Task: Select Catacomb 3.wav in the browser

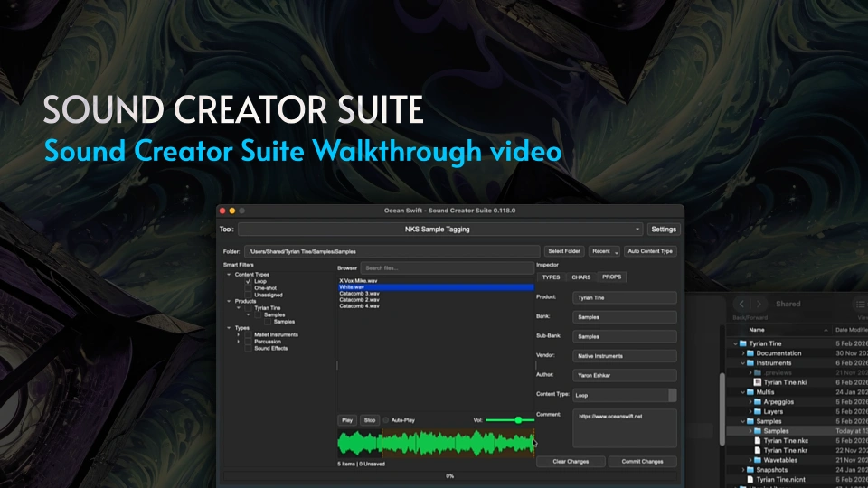Action: pos(436,293)
